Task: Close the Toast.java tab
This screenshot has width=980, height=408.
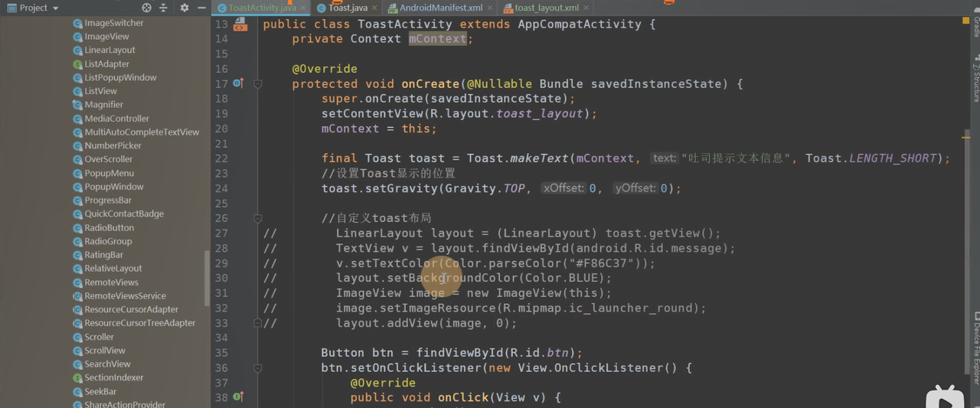Action: 374,8
